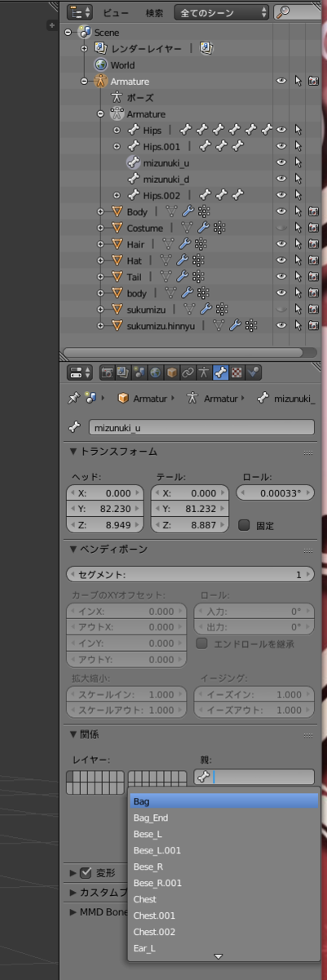Screen dimensions: 327x980
Task: Open the Scene properties tab
Action: point(139,372)
